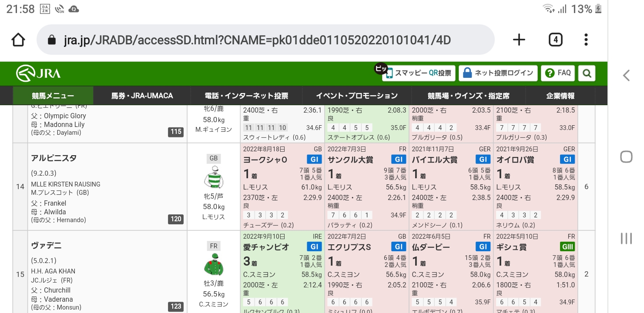This screenshot has height=313, width=644.
Task: Tap the browser home icon
Action: 18,40
